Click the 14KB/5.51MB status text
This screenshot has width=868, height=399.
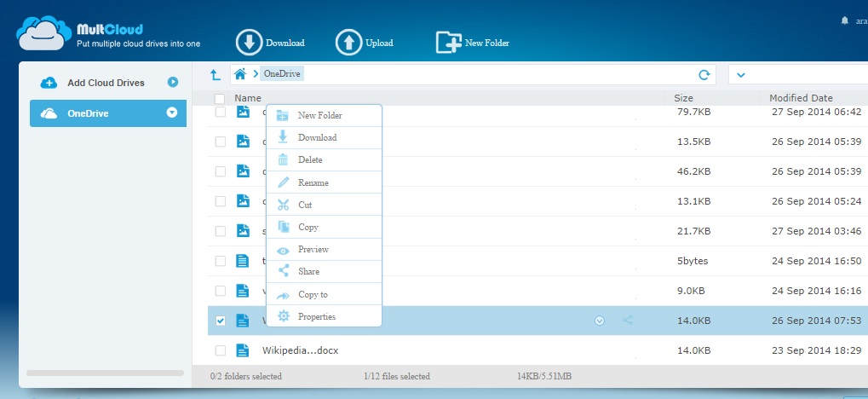tap(544, 376)
